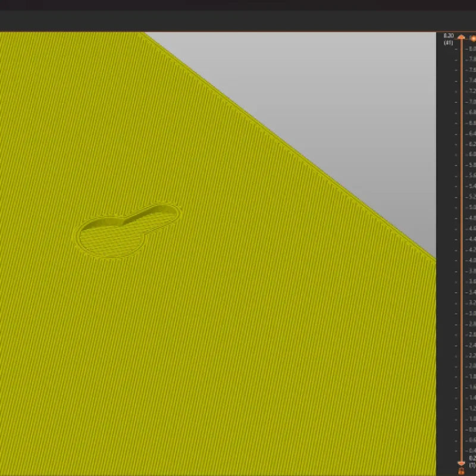Viewport: 476px width, 476px height.
Task: Click the lower layer slider thumb at bottom
Action: [461, 463]
